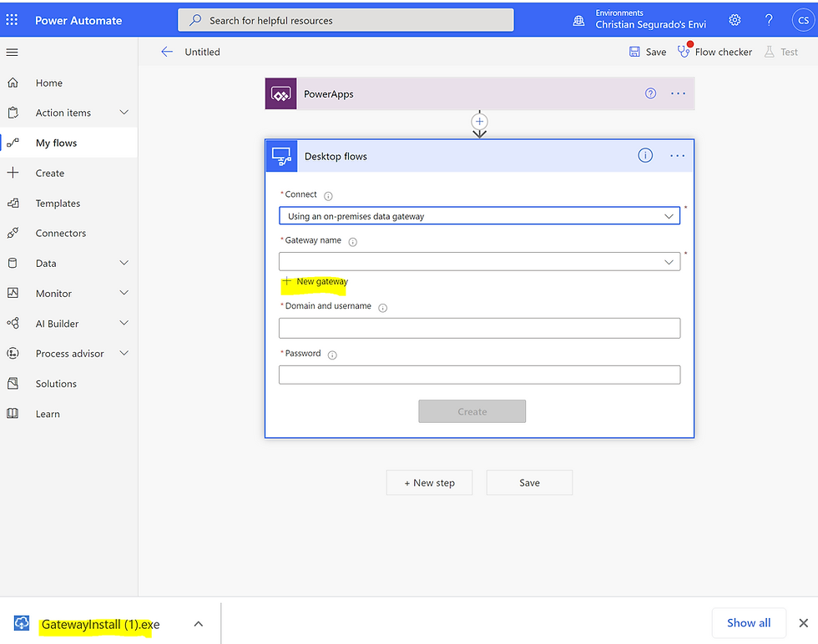The height and width of the screenshot is (644, 818).
Task: Expand the Data section chevron
Action: tap(124, 263)
